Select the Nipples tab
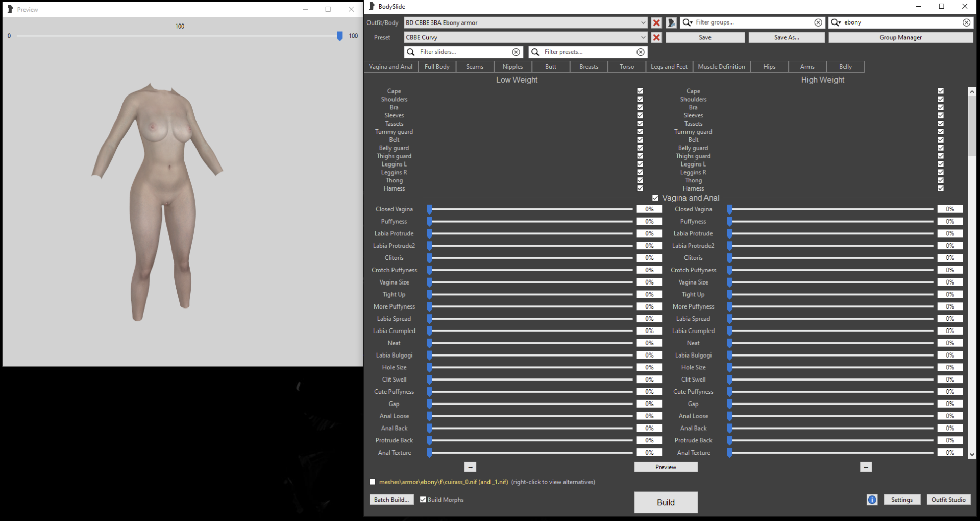The height and width of the screenshot is (521, 980). [512, 67]
